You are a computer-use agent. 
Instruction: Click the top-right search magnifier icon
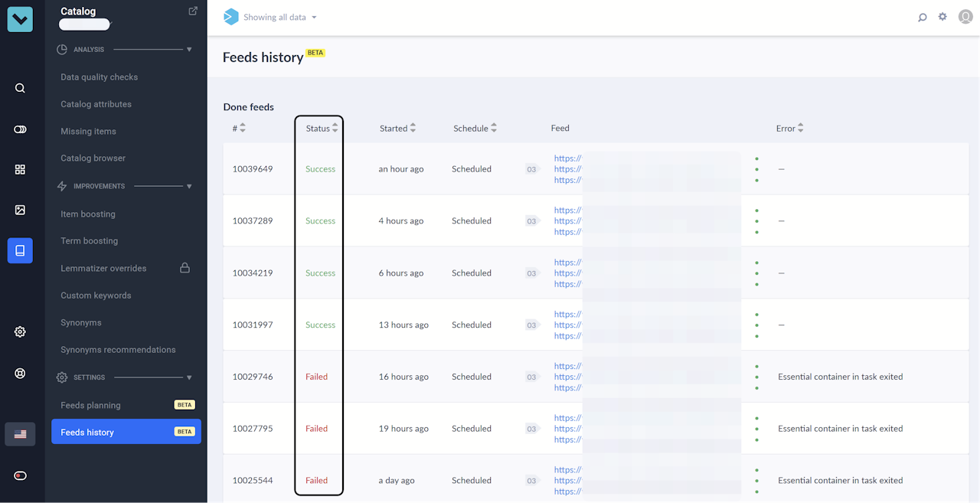click(923, 17)
